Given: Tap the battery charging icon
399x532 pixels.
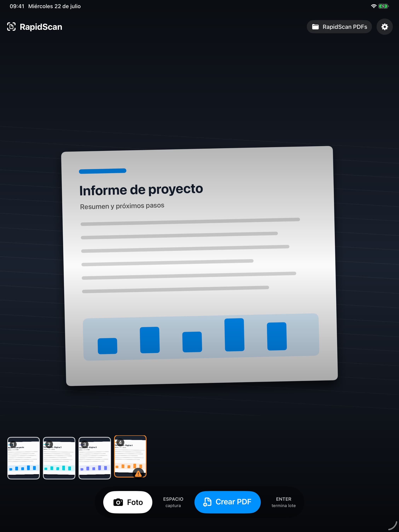Looking at the screenshot, I should (x=383, y=6).
